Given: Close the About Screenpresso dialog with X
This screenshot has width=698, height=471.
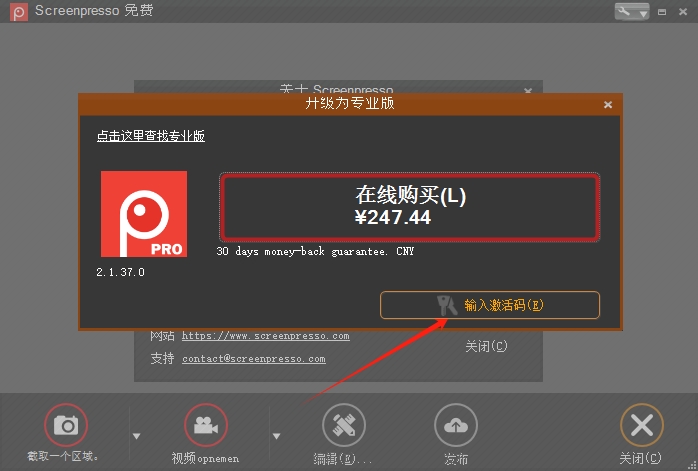Looking at the screenshot, I should (x=528, y=90).
